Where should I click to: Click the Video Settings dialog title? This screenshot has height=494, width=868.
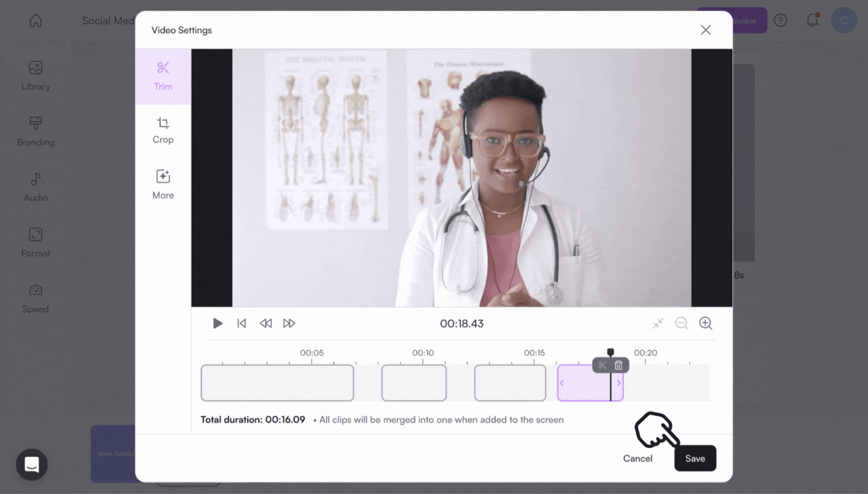(x=181, y=30)
